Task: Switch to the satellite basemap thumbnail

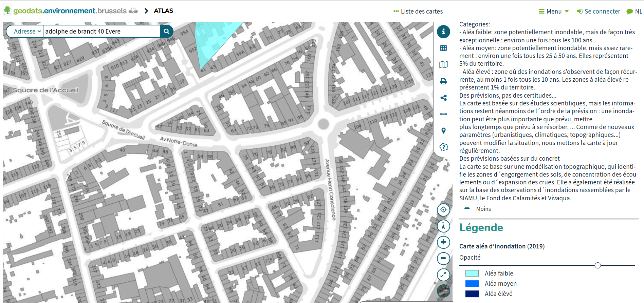Action: pyautogui.click(x=443, y=291)
